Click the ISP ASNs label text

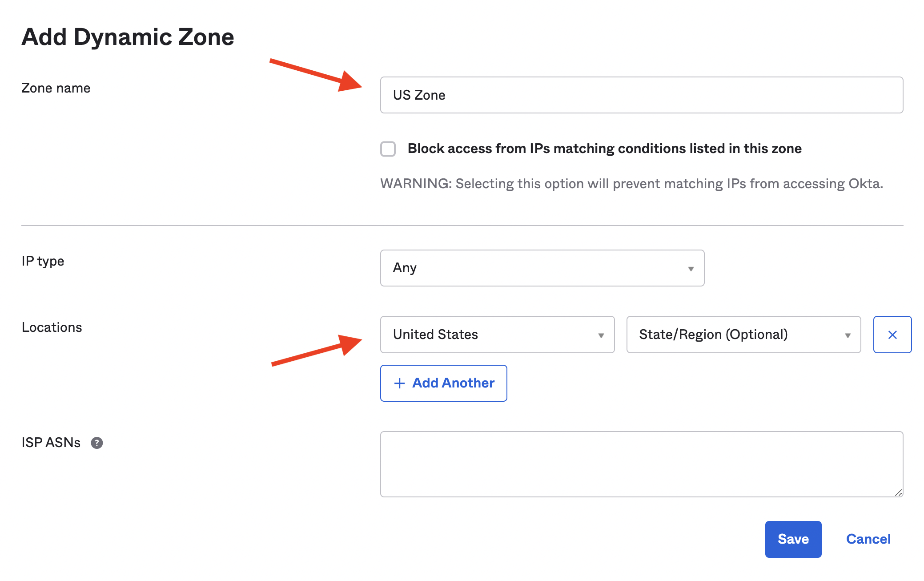pos(51,443)
